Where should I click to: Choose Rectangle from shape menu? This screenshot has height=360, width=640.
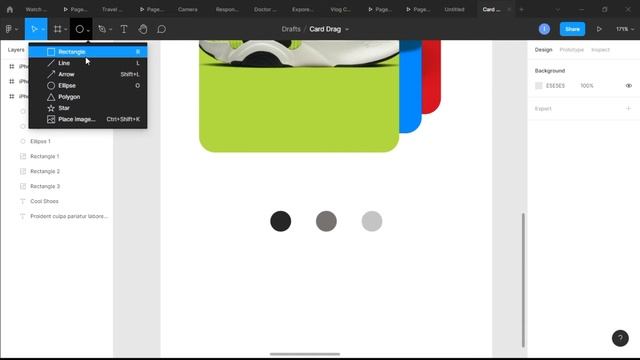pos(88,52)
